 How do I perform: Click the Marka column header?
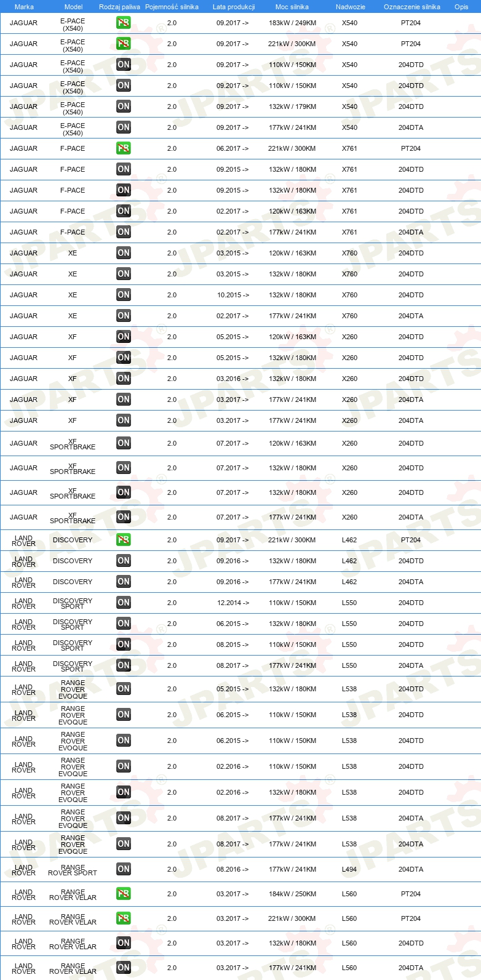24,7
